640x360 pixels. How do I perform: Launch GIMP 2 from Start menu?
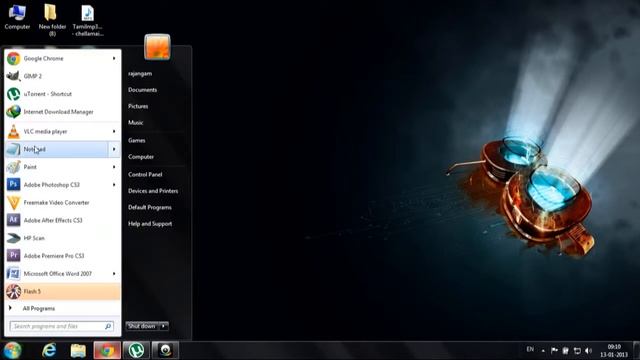(x=62, y=76)
